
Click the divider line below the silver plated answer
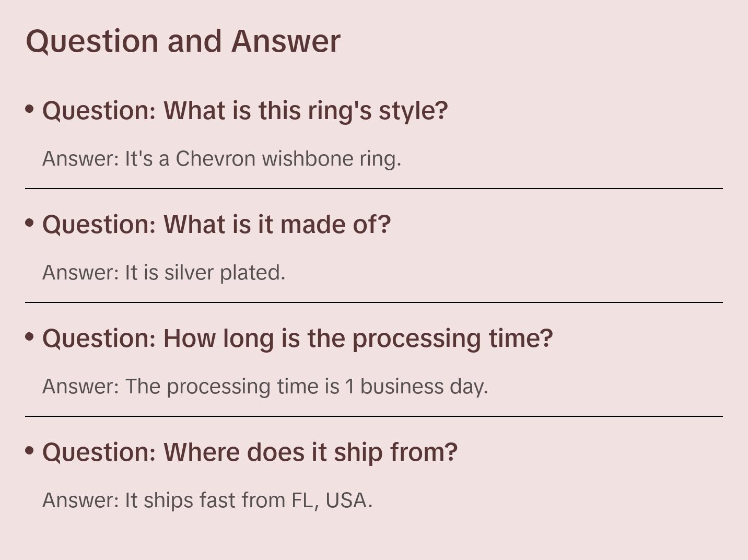(x=374, y=302)
